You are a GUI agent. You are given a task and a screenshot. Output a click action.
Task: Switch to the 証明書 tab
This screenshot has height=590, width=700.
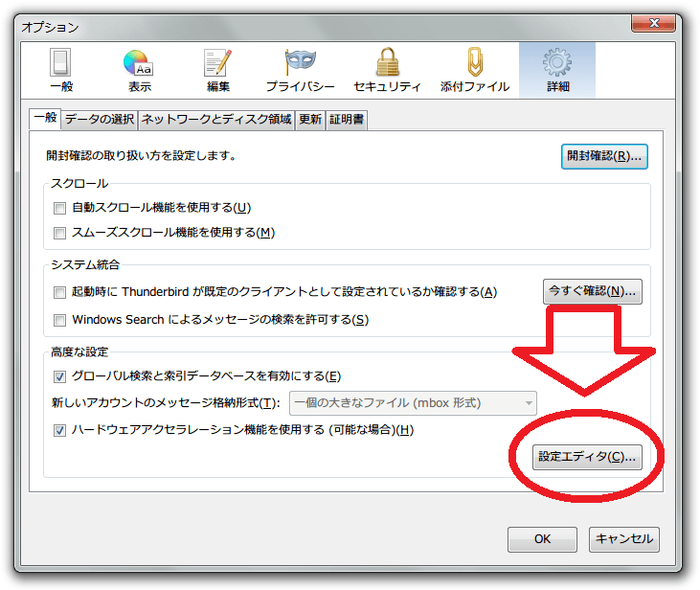pyautogui.click(x=347, y=120)
